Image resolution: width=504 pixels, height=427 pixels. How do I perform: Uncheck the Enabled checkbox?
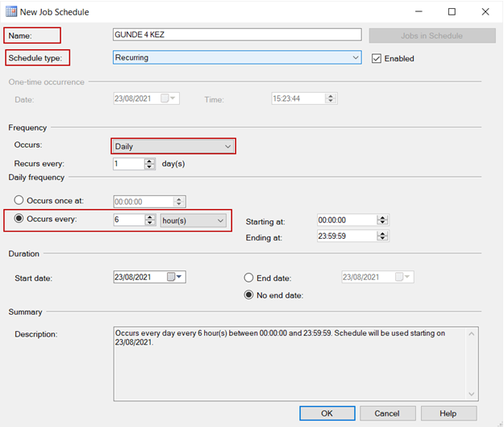click(377, 59)
